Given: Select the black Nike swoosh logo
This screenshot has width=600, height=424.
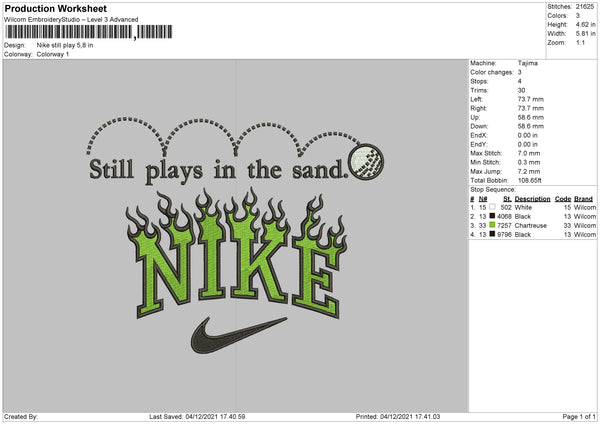Looking at the screenshot, I should click(239, 335).
